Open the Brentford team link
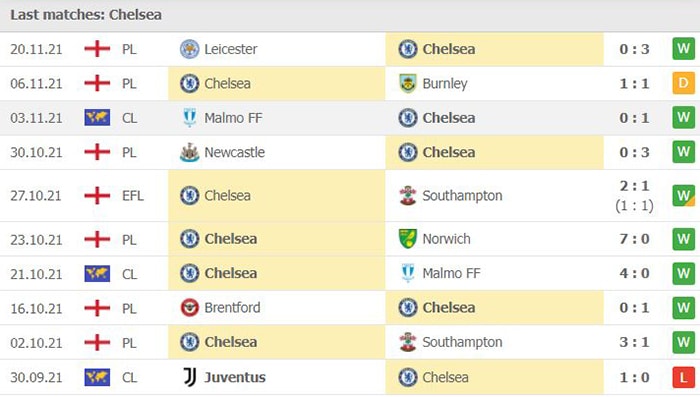700x397 pixels. click(232, 308)
